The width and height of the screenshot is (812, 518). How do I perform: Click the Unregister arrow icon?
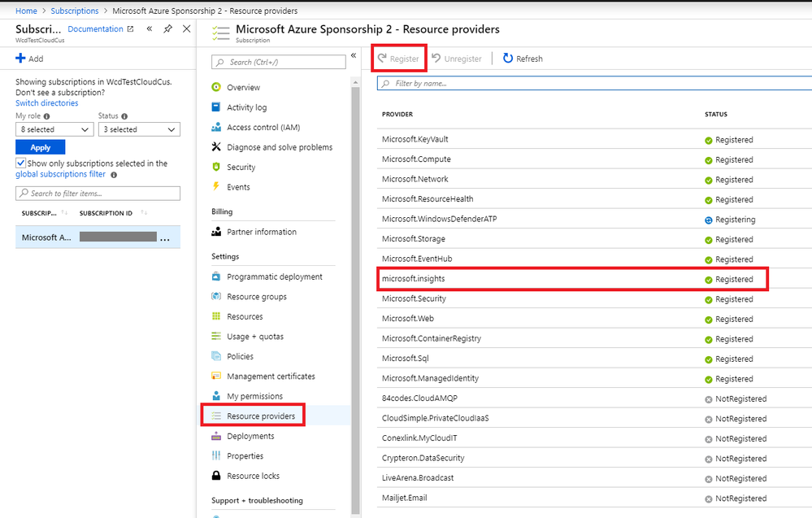click(436, 58)
